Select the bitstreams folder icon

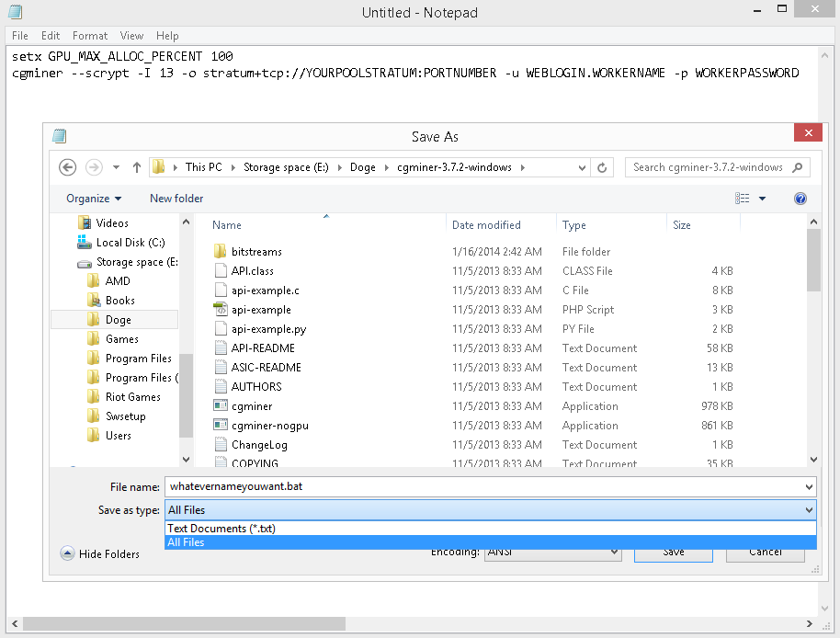(x=220, y=252)
